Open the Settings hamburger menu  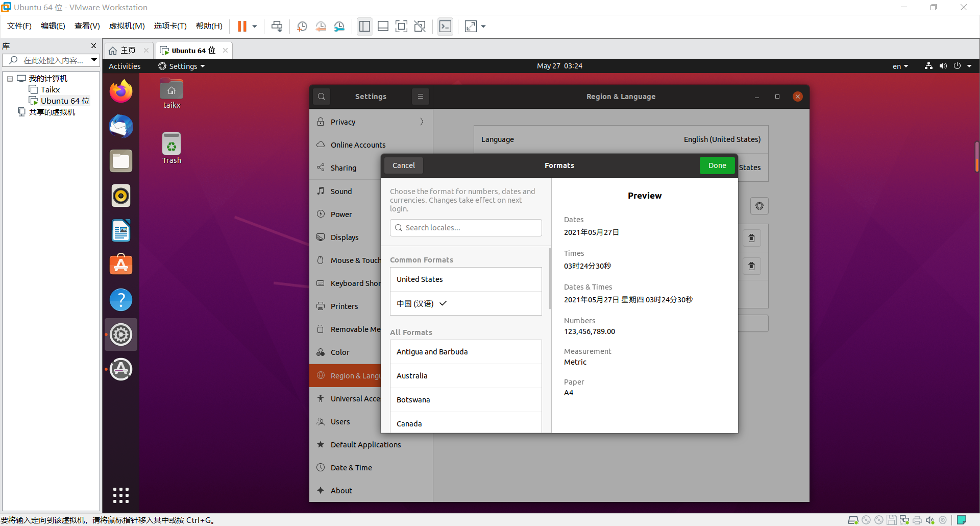pyautogui.click(x=420, y=96)
